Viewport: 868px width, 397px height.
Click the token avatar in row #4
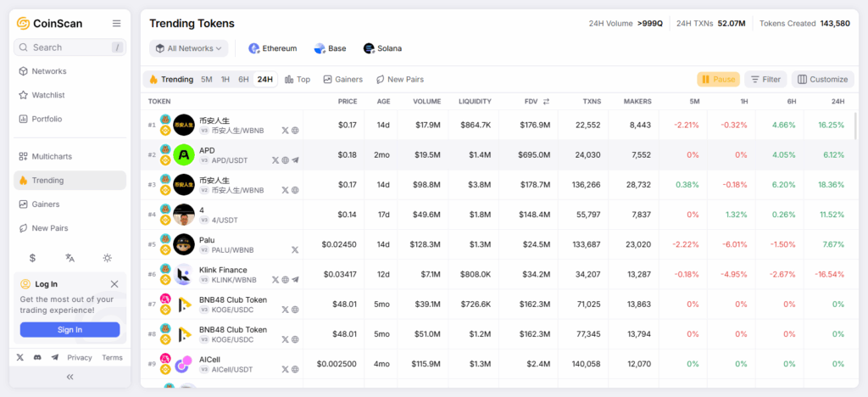[x=184, y=215]
